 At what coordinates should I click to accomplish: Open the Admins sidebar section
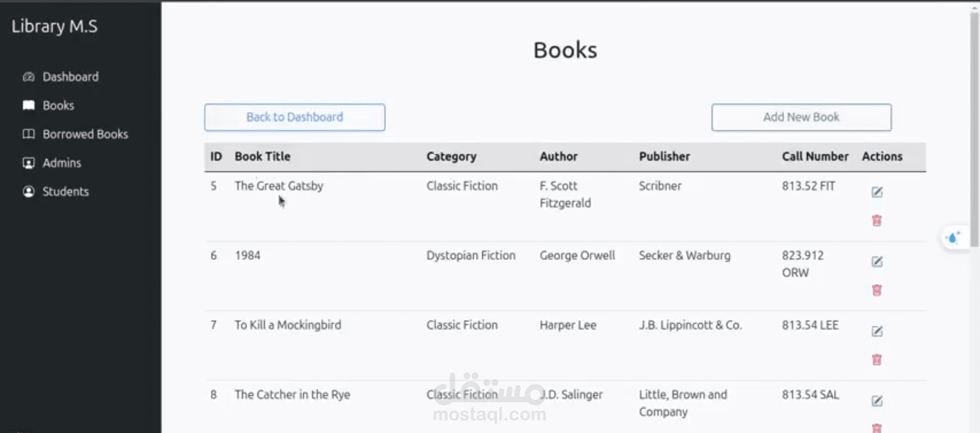[62, 163]
